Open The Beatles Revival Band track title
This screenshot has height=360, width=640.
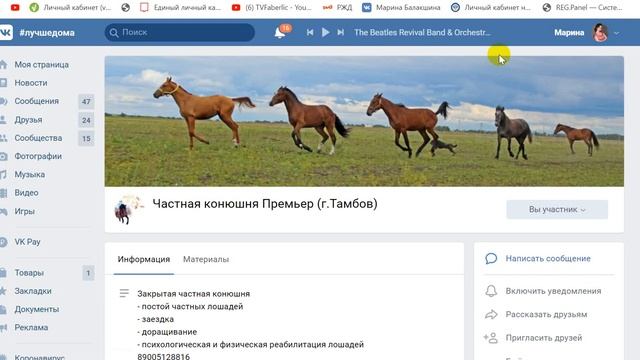tap(422, 32)
